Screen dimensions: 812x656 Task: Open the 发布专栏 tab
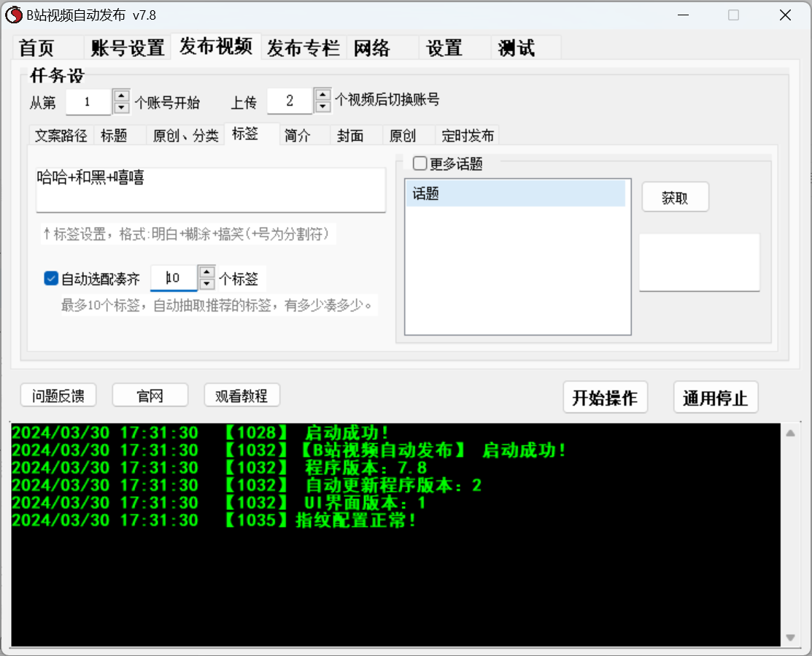(303, 48)
